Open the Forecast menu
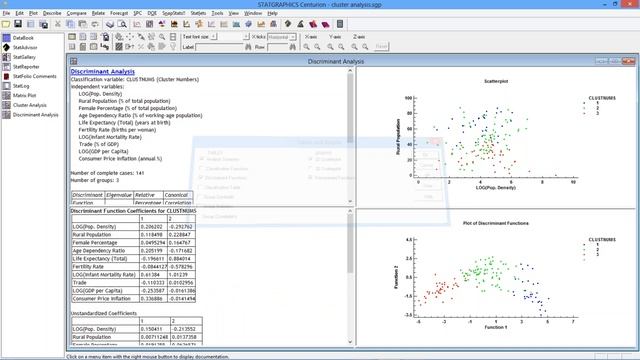 pyautogui.click(x=119, y=13)
